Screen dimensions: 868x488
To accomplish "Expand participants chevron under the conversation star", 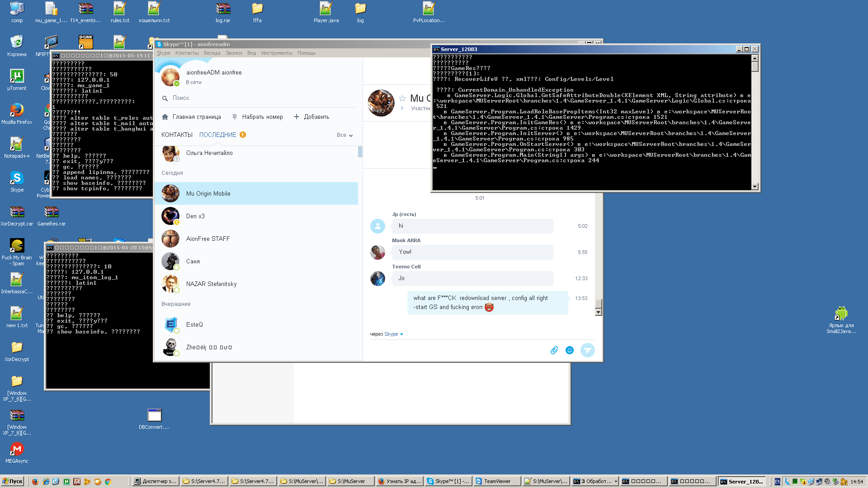I will pos(402,108).
